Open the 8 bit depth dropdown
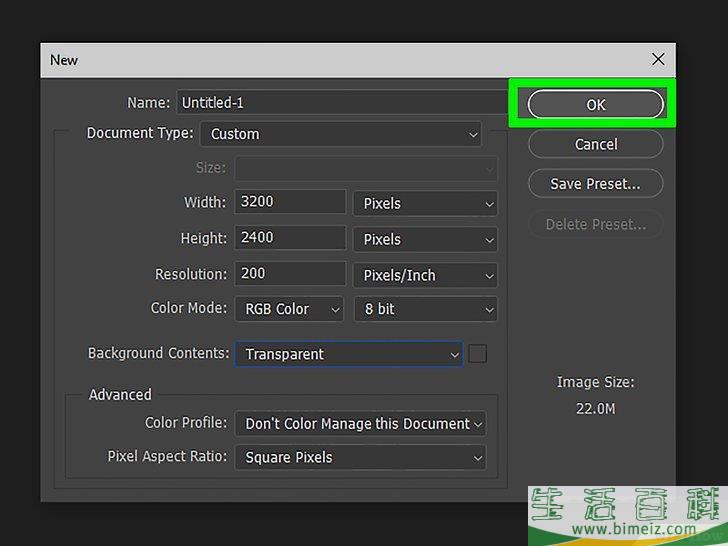Screen dimensions: 728x546 (425, 309)
